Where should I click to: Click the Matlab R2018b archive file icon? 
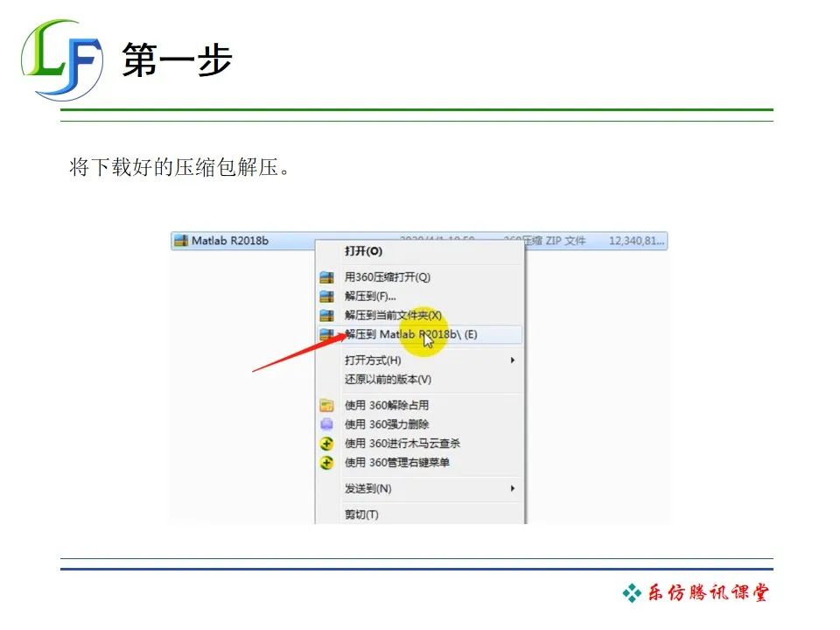point(181,241)
